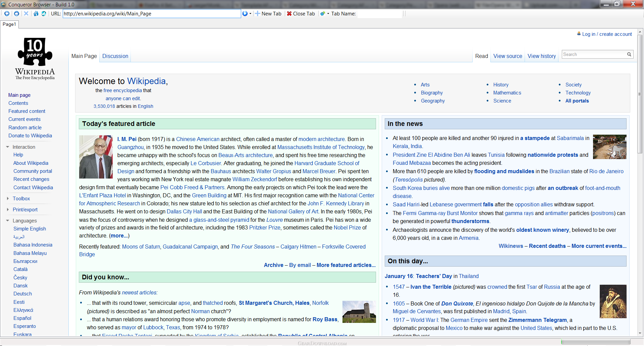Open the Pritzker Prize link
644x346 pixels.
pos(265,227)
